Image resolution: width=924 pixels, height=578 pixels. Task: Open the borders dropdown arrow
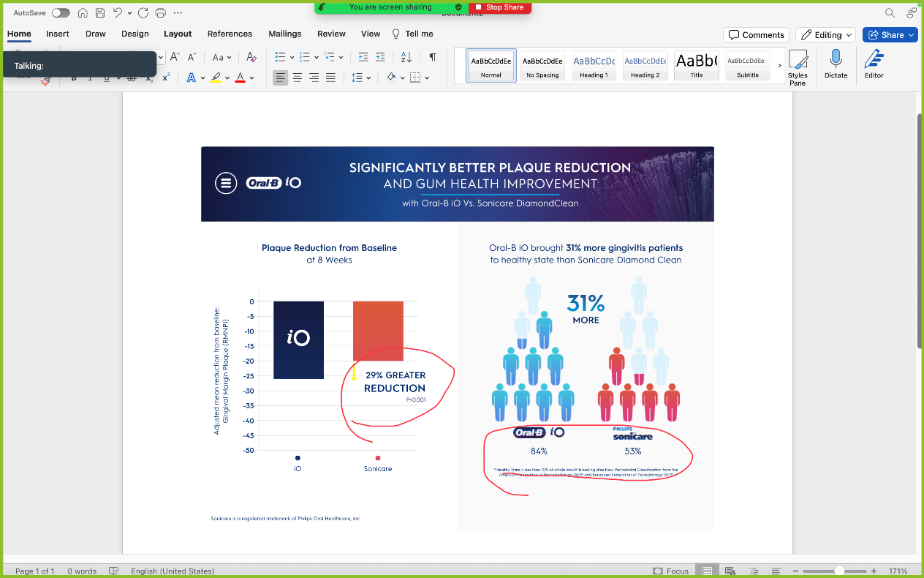(x=427, y=78)
